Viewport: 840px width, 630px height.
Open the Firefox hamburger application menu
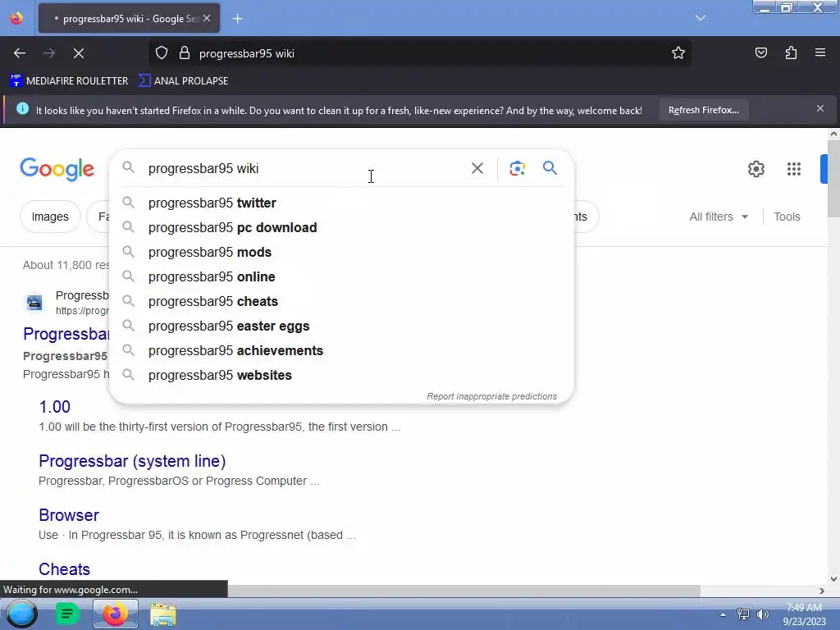pyautogui.click(x=820, y=53)
